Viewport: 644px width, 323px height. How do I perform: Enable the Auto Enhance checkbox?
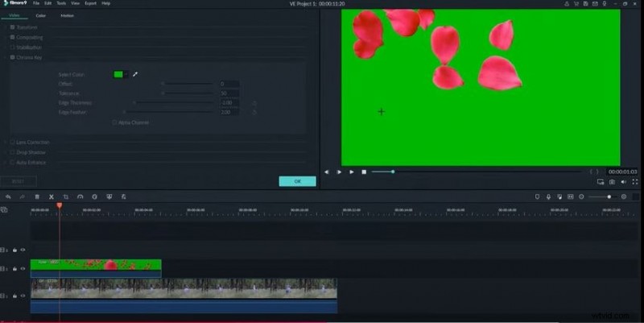12,163
